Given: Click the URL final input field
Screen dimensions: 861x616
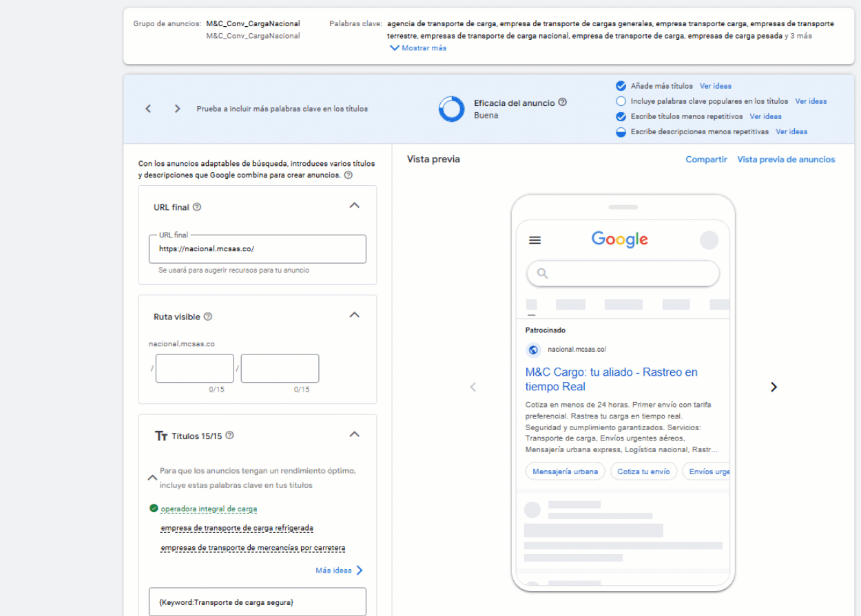Looking at the screenshot, I should point(257,249).
